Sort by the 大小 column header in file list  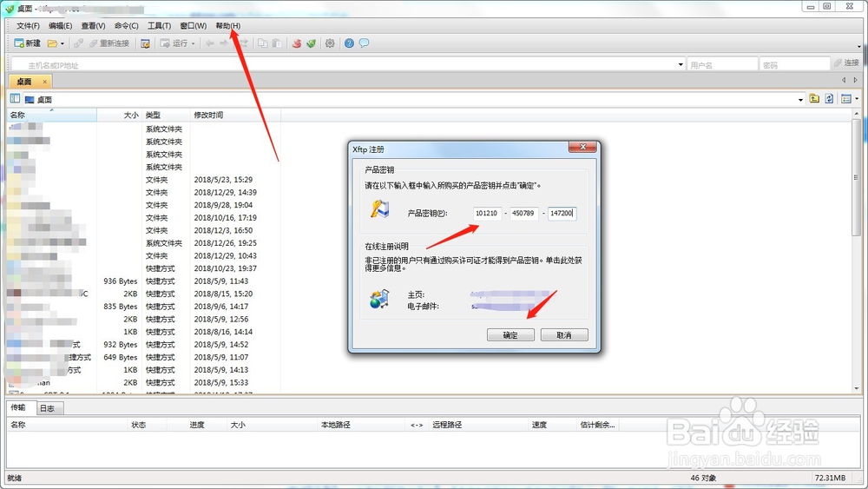(120, 116)
